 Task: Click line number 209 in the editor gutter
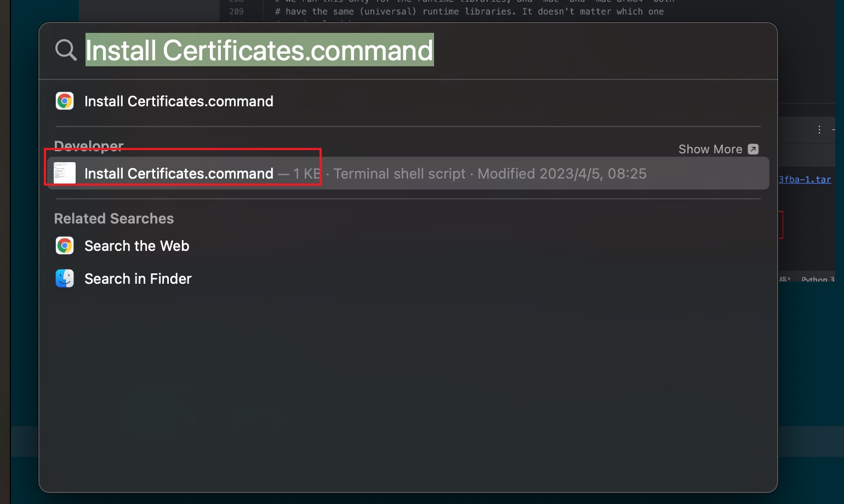[x=236, y=12]
